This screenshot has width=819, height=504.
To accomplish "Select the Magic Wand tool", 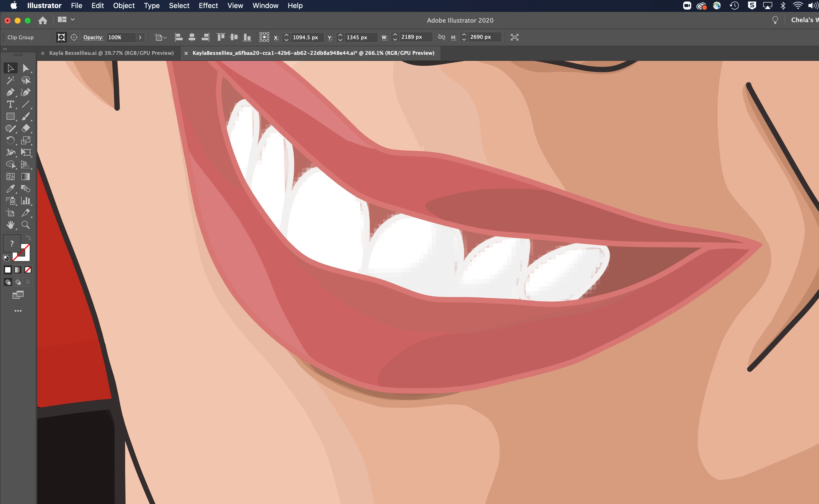I will (x=10, y=80).
